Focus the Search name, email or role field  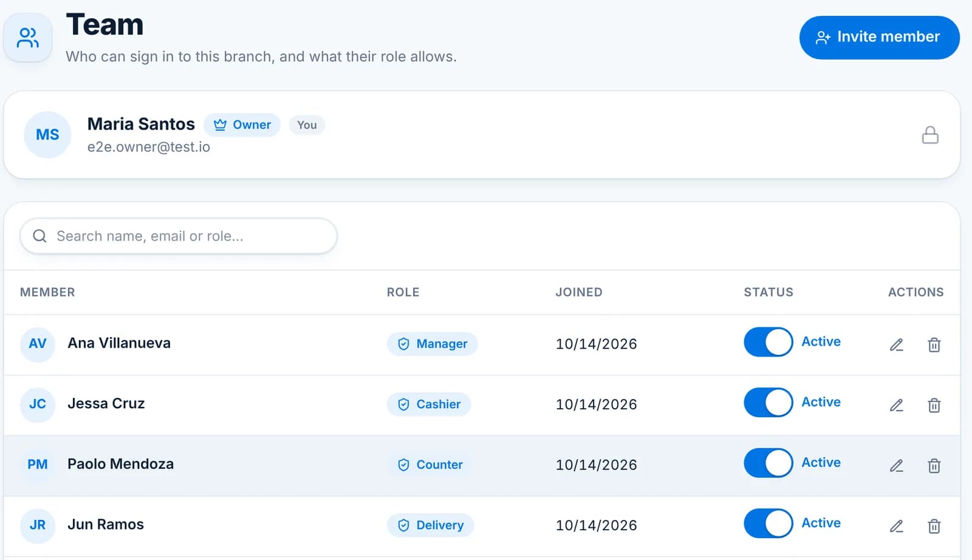point(179,236)
